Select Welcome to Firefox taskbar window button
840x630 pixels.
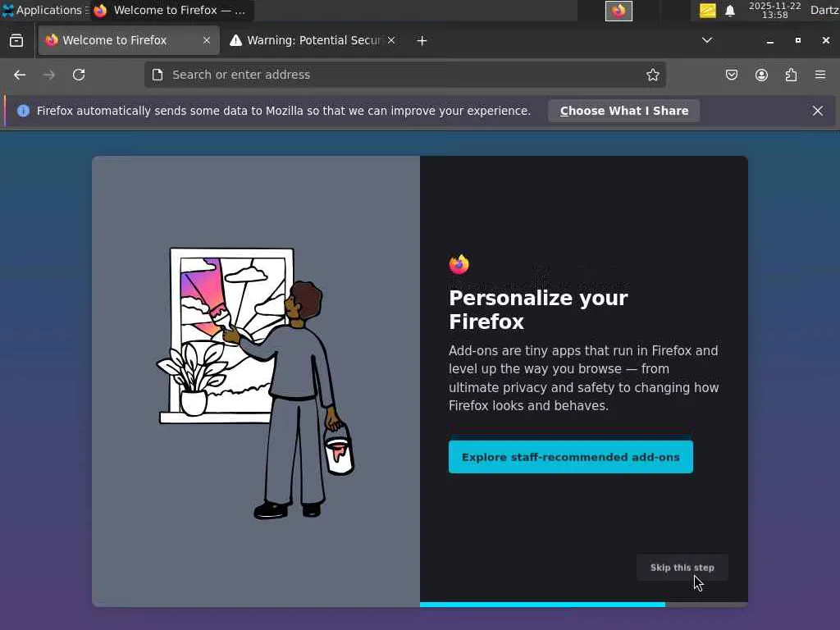tap(172, 10)
